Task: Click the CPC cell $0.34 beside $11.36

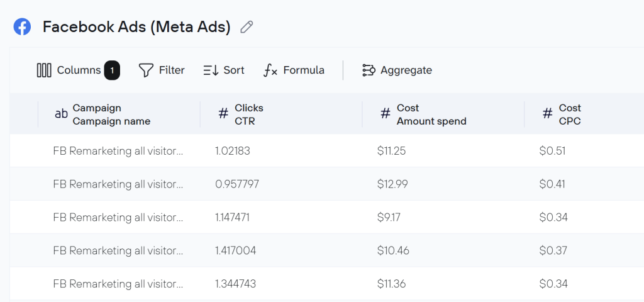Action: (553, 284)
